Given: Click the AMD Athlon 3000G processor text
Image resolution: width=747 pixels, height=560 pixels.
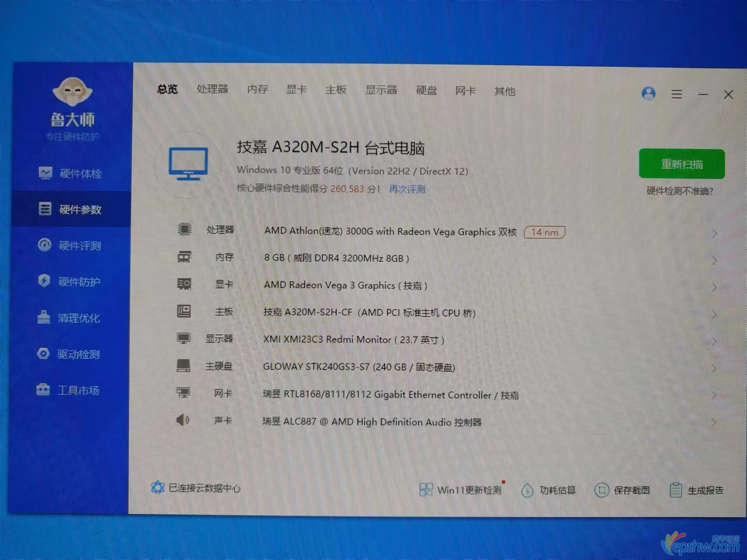Looking at the screenshot, I should pos(391,231).
